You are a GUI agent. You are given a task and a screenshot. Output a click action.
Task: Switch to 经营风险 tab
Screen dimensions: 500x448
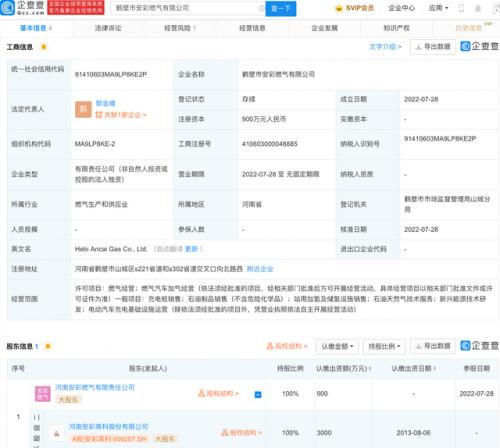point(180,28)
